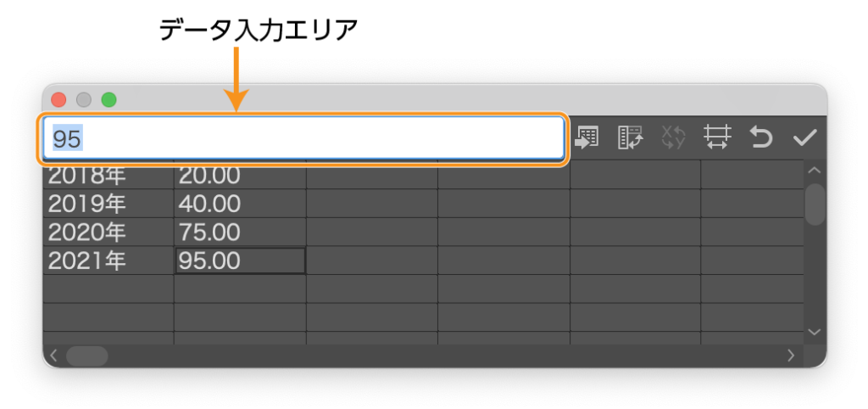Screen dimensions: 868x409
Task: Apply data with the checkmark icon
Action: pos(804,137)
